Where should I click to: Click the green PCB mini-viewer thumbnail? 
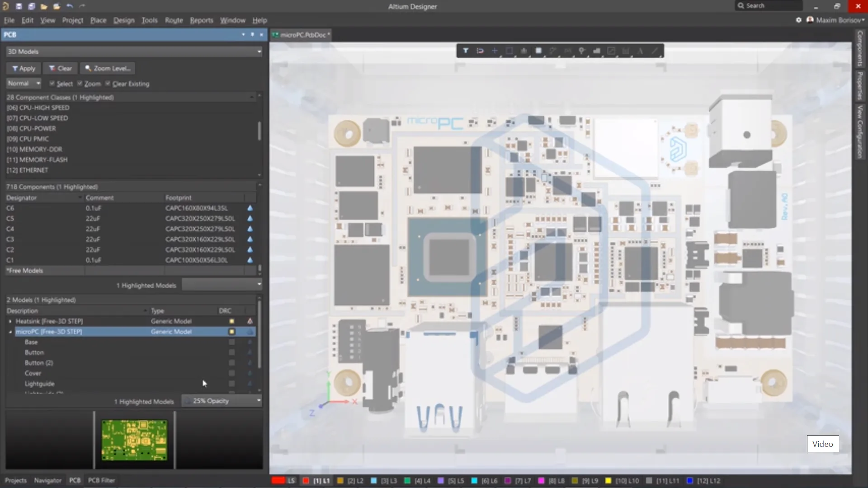[x=134, y=440]
